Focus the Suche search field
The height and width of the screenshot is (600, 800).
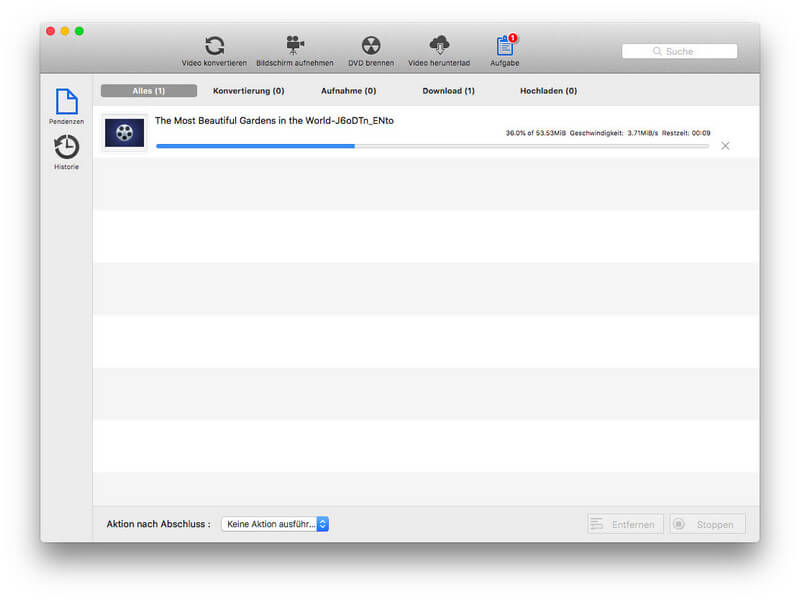pos(680,51)
